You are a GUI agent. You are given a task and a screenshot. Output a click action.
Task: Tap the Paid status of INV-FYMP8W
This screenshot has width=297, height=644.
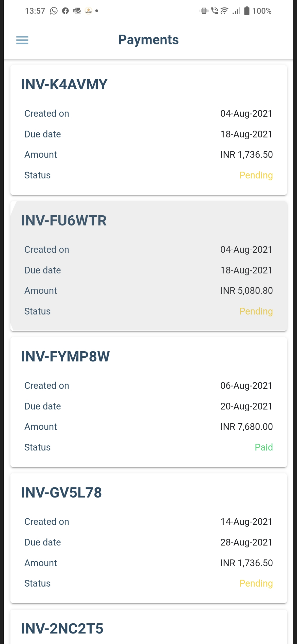click(263, 447)
